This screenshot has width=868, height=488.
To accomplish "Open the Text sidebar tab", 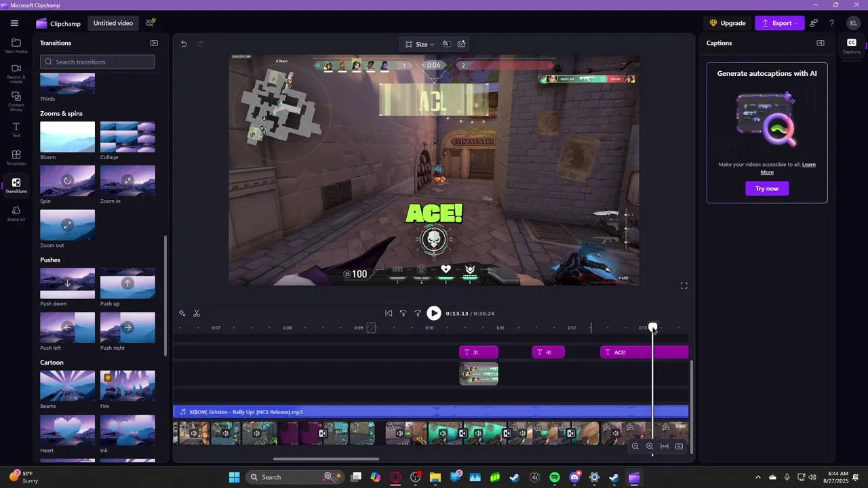I will [x=16, y=130].
